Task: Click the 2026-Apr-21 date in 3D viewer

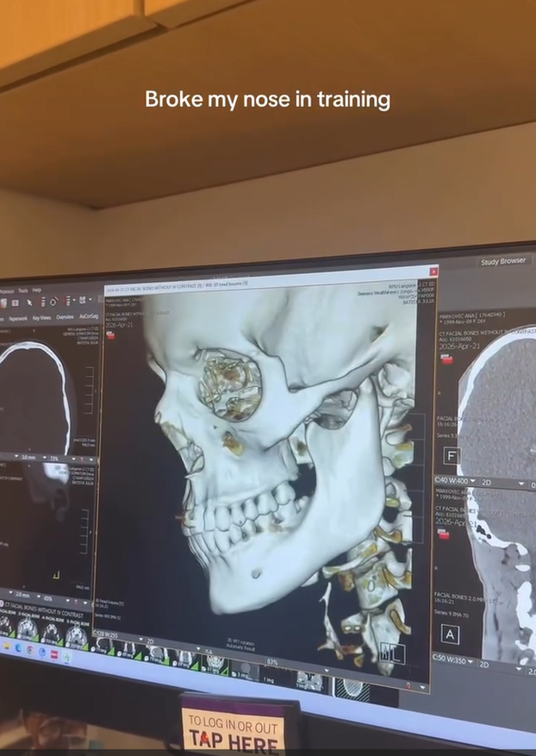Action: tap(118, 324)
